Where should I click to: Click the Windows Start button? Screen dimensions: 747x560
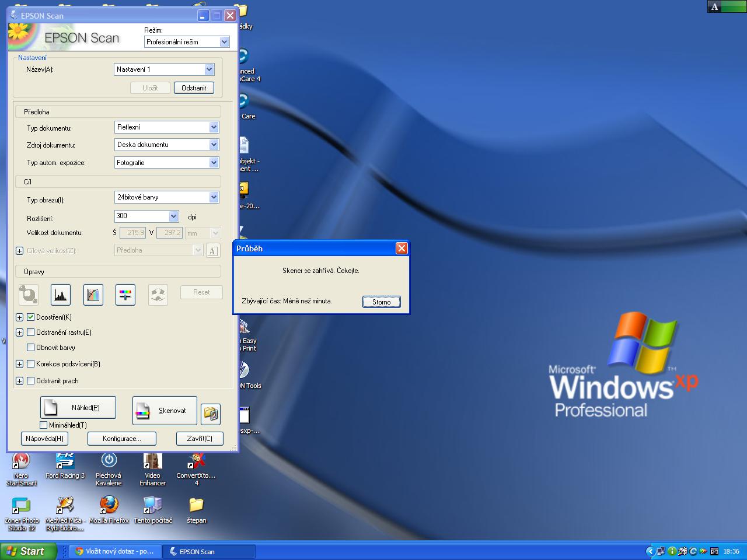[x=28, y=551]
